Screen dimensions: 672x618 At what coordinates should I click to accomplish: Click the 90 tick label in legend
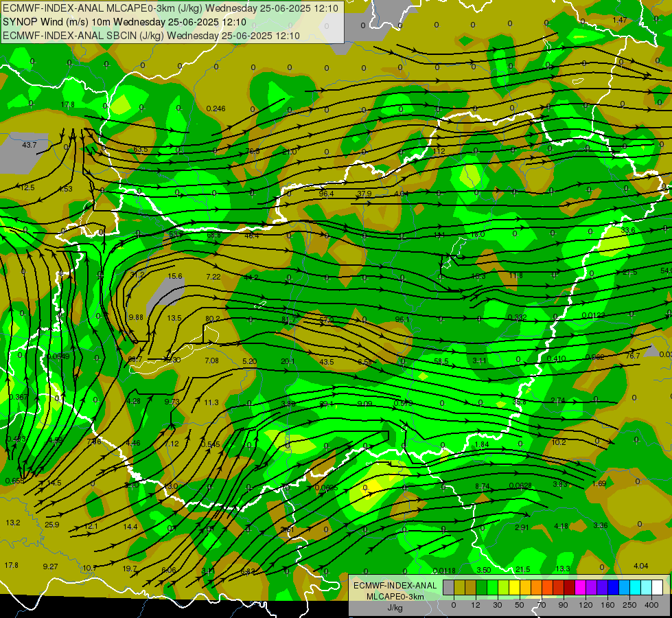tap(563, 605)
